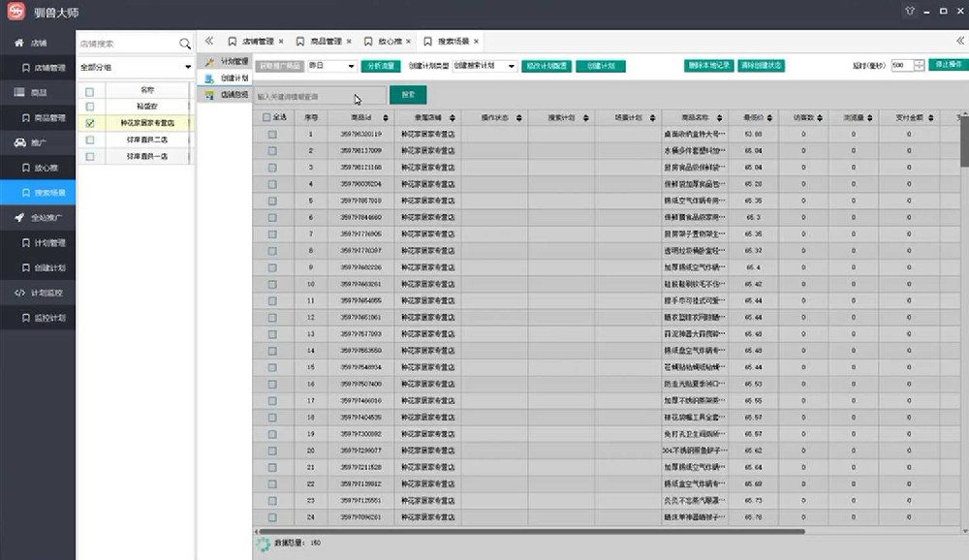Check the checkbox for table row 1

[272, 134]
